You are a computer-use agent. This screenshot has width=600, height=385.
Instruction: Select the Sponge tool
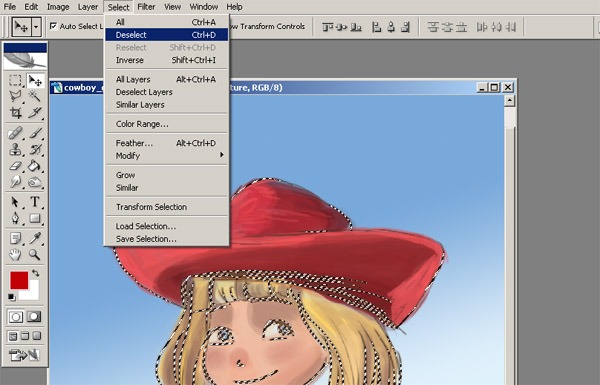coord(35,182)
